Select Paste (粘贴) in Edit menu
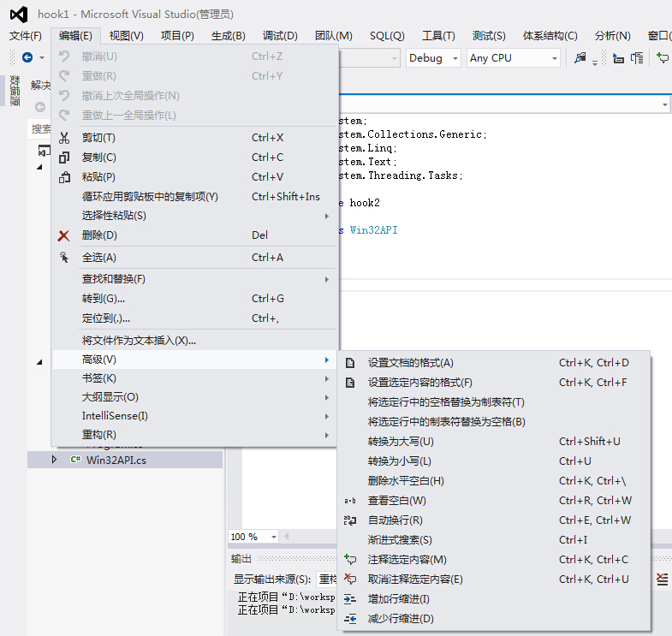 click(194, 177)
